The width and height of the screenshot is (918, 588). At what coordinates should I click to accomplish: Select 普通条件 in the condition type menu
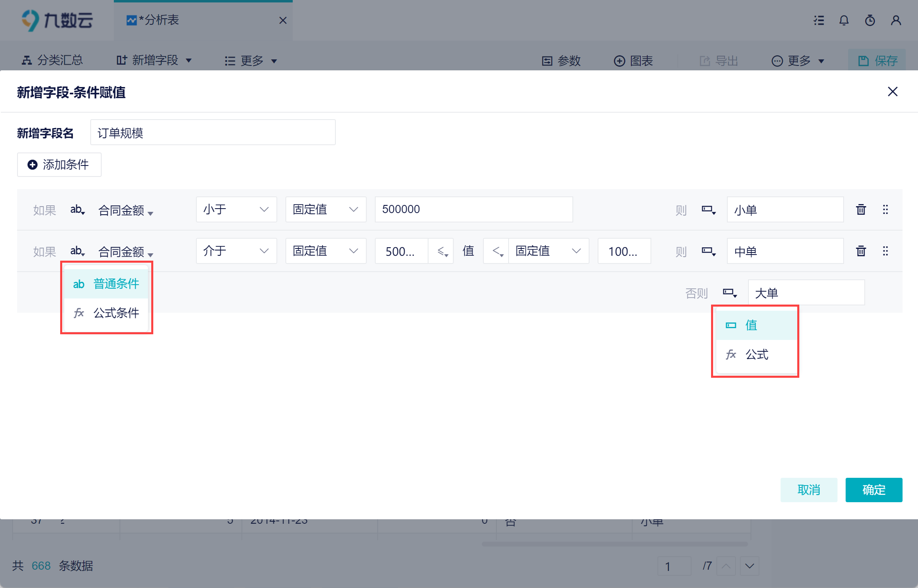point(106,283)
